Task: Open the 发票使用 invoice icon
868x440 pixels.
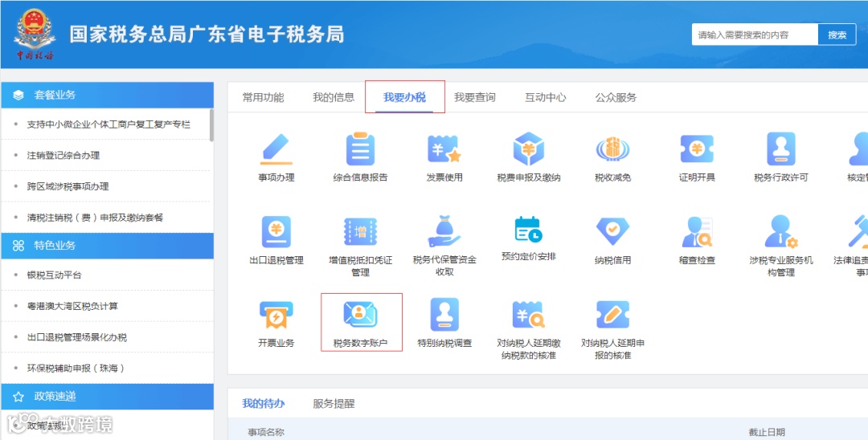Action: [444, 149]
